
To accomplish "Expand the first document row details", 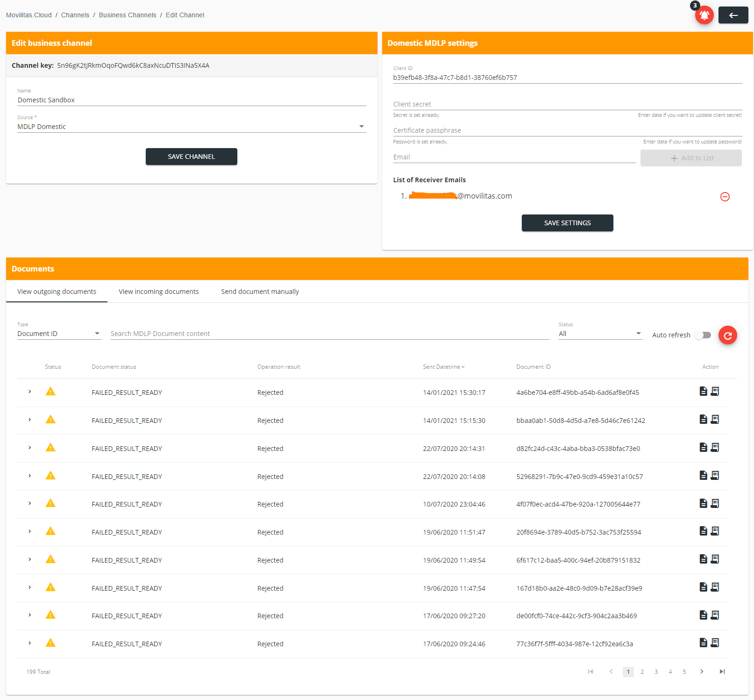I will [x=29, y=392].
